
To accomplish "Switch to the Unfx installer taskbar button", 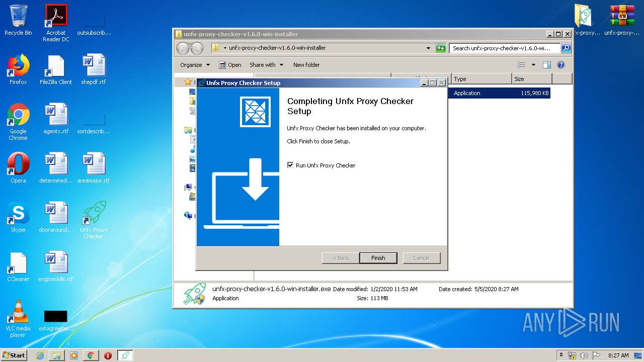I will 125,355.
